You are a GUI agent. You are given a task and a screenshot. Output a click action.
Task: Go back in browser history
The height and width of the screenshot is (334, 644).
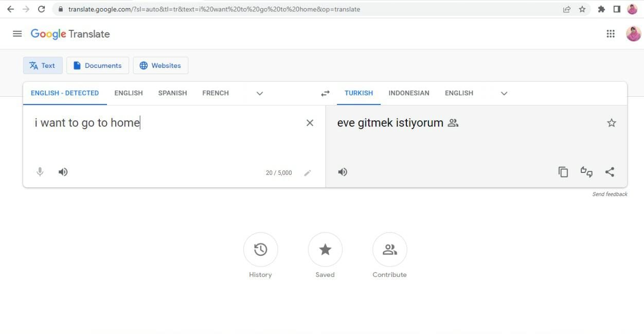click(x=10, y=9)
